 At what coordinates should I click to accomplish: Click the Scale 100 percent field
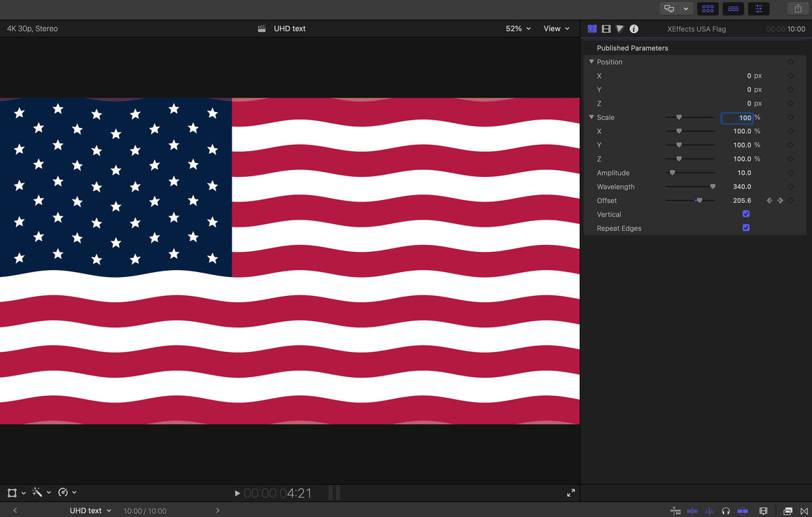pos(738,118)
